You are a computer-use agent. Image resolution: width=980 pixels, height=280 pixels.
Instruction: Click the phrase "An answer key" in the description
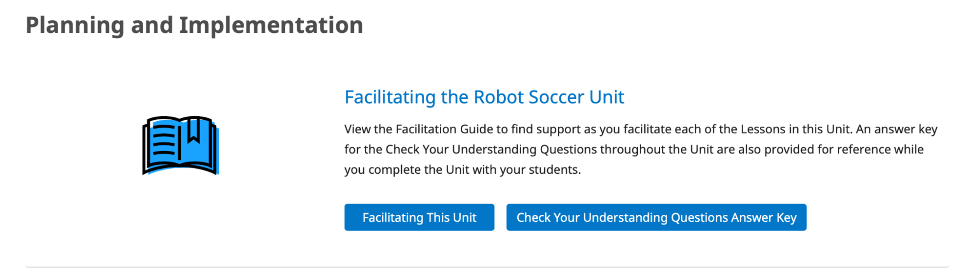(896, 129)
